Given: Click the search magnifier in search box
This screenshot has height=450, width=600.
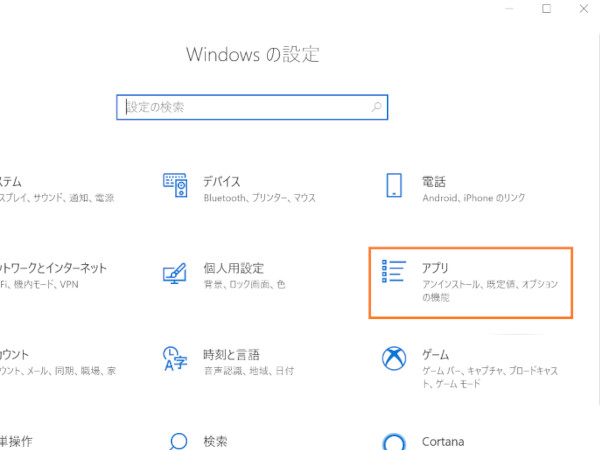Looking at the screenshot, I should coord(377,107).
